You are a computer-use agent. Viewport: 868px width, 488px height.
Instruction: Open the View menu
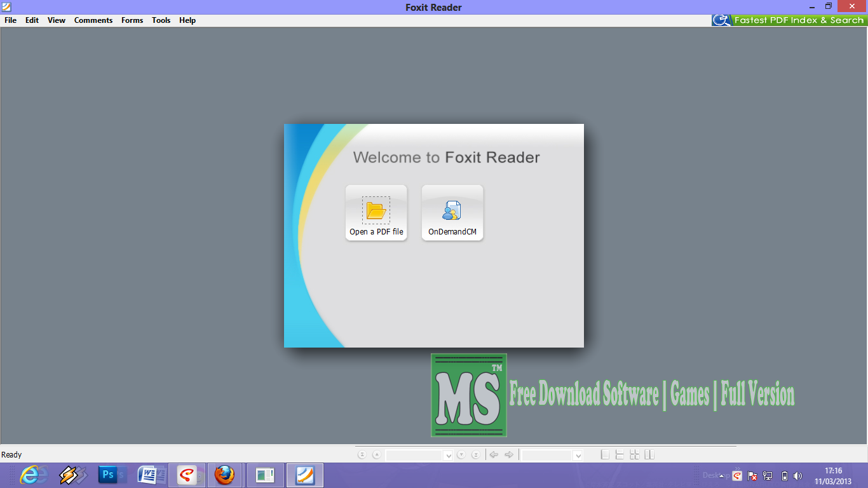pyautogui.click(x=57, y=20)
